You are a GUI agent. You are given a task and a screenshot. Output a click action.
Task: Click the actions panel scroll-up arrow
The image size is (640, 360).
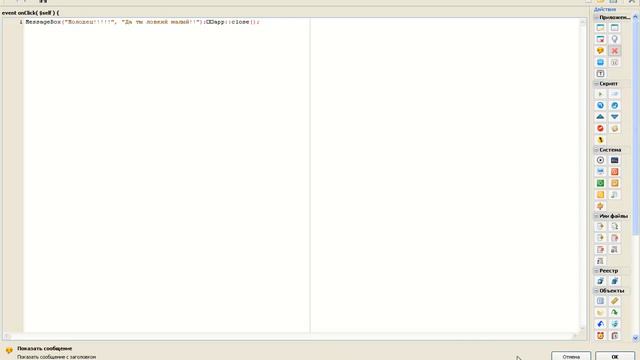[x=635, y=17]
